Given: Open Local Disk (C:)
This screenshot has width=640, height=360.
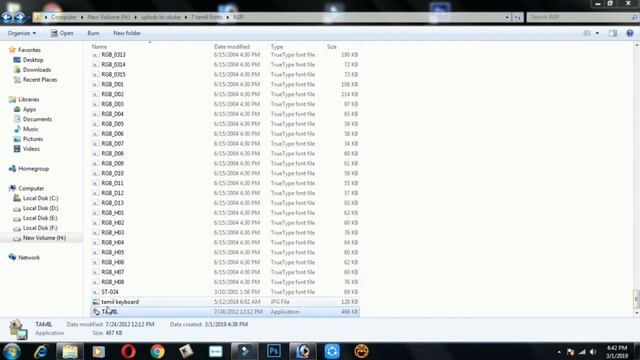Looking at the screenshot, I should (x=40, y=198).
